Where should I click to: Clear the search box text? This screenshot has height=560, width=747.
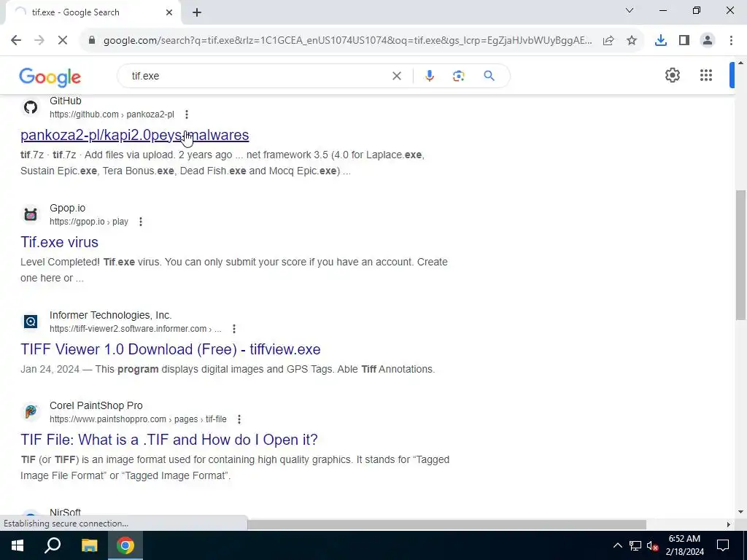pyautogui.click(x=396, y=76)
